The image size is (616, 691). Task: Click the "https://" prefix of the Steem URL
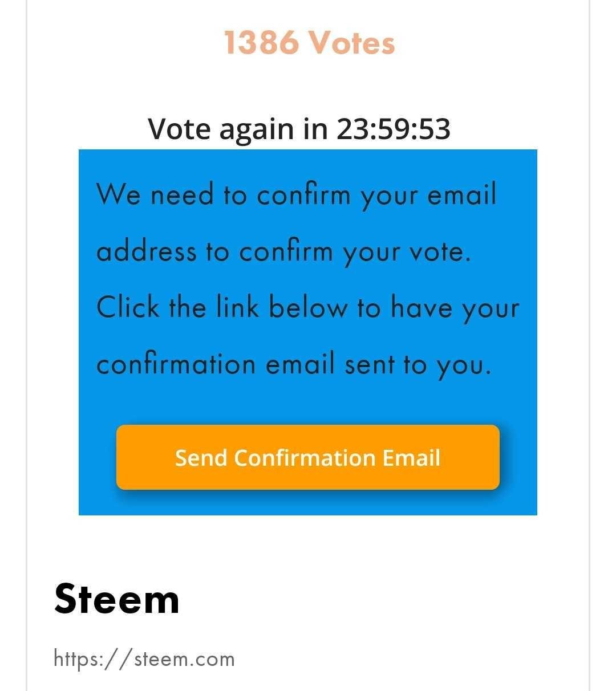click(x=93, y=659)
